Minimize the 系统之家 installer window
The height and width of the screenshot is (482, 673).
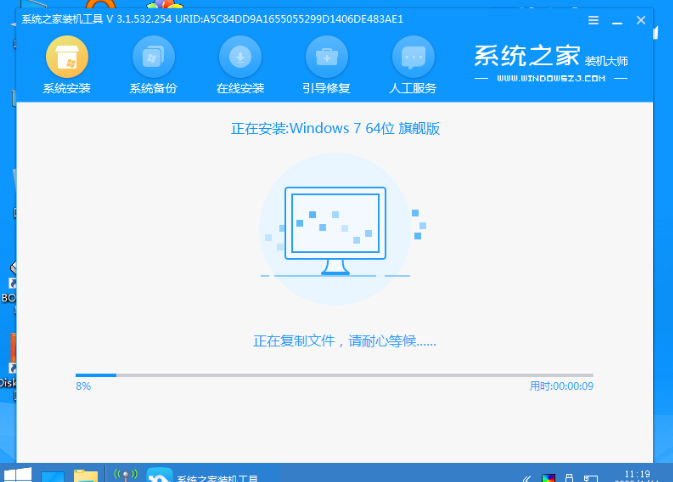[615, 18]
